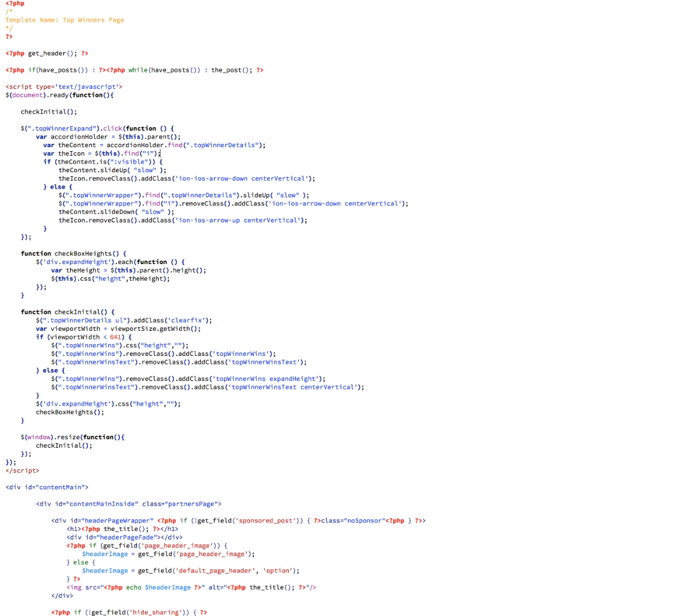The width and height of the screenshot is (700, 616).
Task: Click the "Template Name: Top Winners Page" comment
Action: point(64,20)
